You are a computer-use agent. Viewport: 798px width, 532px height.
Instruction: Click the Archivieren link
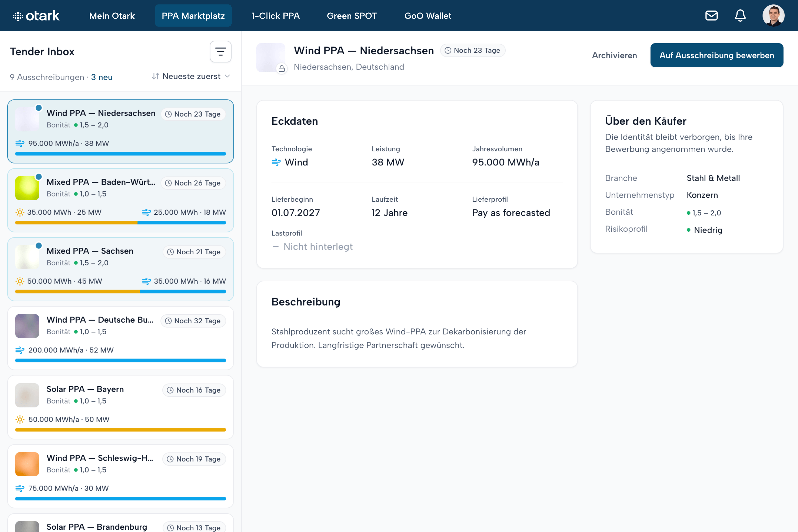[x=615, y=55]
